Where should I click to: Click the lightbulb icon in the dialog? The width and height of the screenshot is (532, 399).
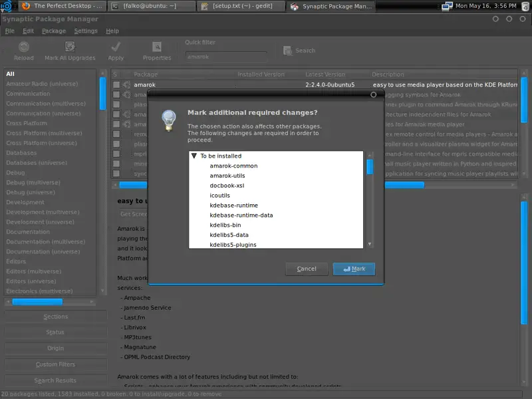169,120
